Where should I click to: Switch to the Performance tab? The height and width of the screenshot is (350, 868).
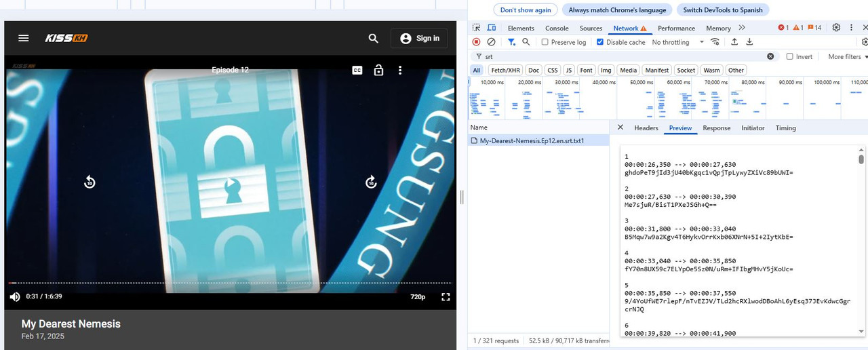676,28
